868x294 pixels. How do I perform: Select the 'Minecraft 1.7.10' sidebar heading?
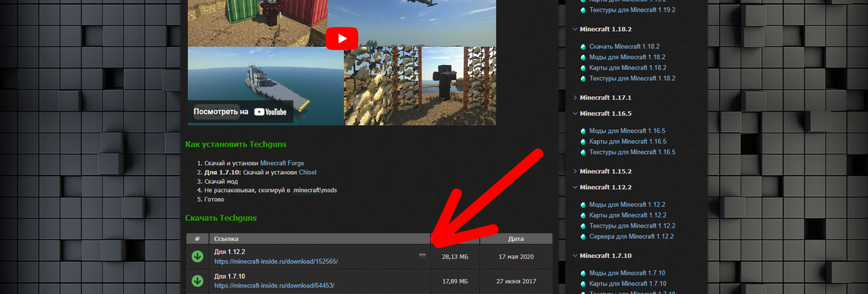606,256
